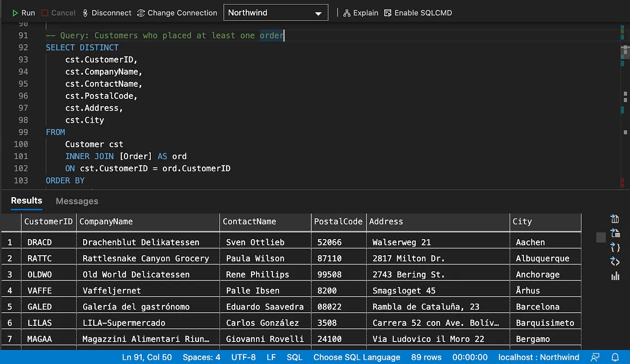Click the editor minimap scrollbar
This screenshot has width=630, height=364.
[x=625, y=52]
